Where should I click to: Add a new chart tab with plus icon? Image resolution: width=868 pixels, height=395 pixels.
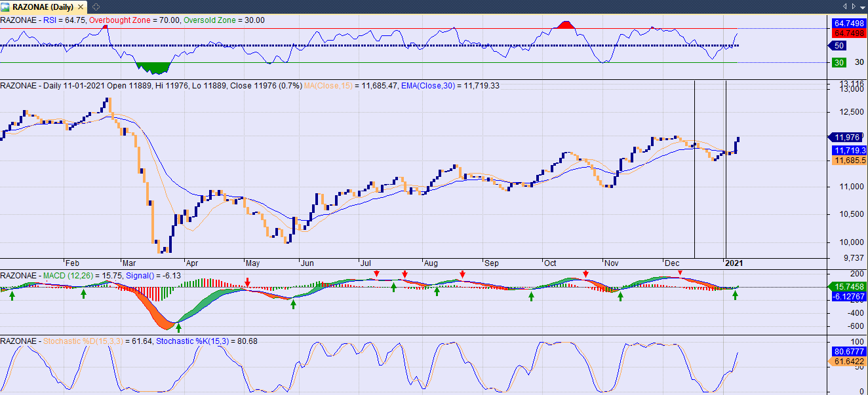coord(96,7)
